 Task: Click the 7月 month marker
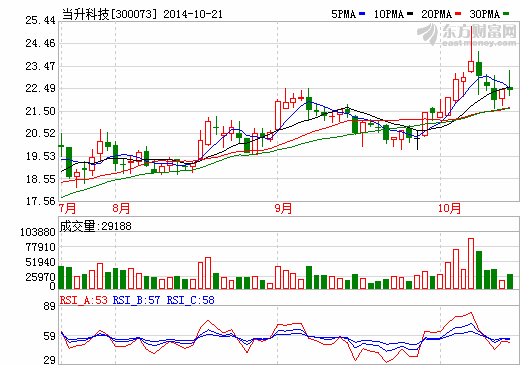coord(68,209)
